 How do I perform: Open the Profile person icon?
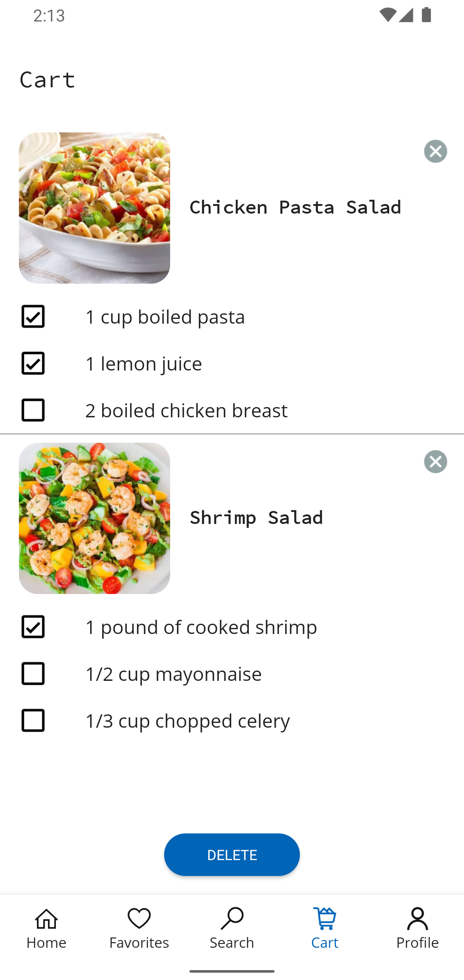418,919
